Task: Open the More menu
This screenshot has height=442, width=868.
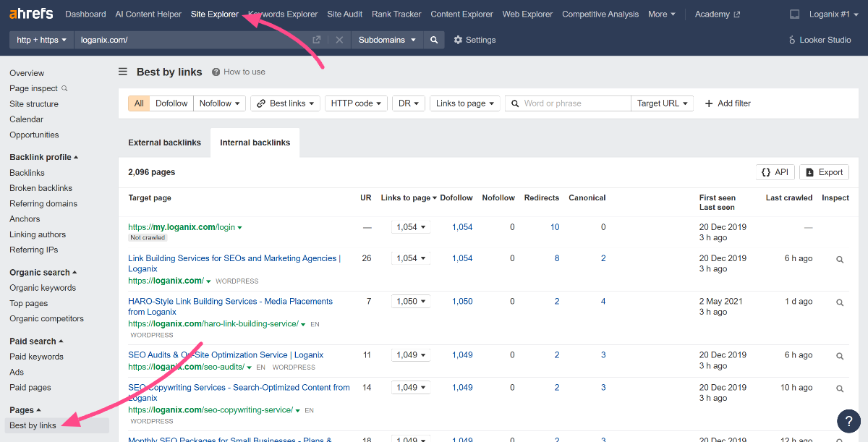Action: pos(662,14)
